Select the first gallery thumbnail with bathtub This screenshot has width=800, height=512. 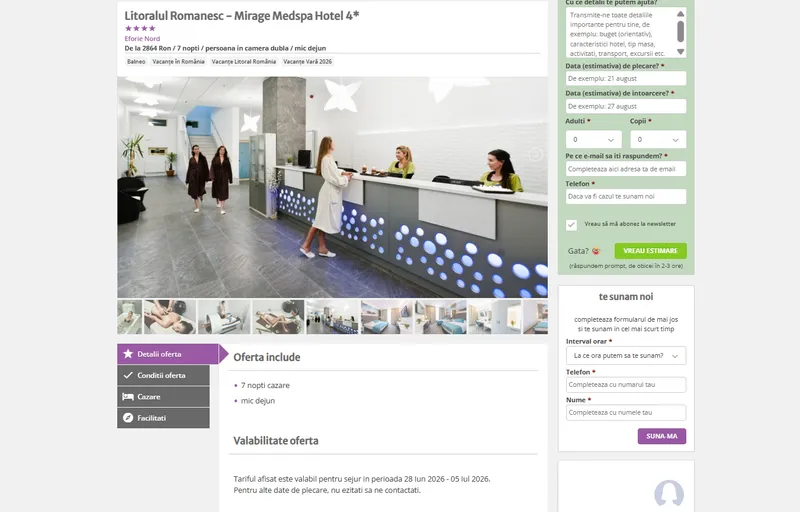(130, 317)
